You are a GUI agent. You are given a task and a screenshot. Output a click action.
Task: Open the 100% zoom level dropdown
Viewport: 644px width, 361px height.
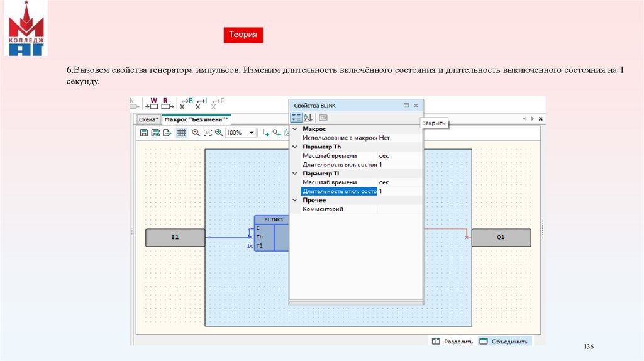pos(252,133)
